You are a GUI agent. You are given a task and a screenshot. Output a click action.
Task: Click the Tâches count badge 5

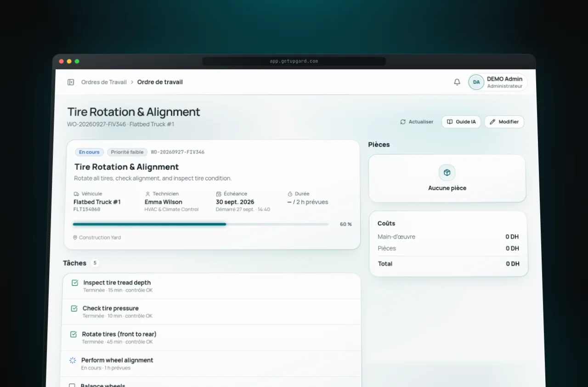point(95,263)
